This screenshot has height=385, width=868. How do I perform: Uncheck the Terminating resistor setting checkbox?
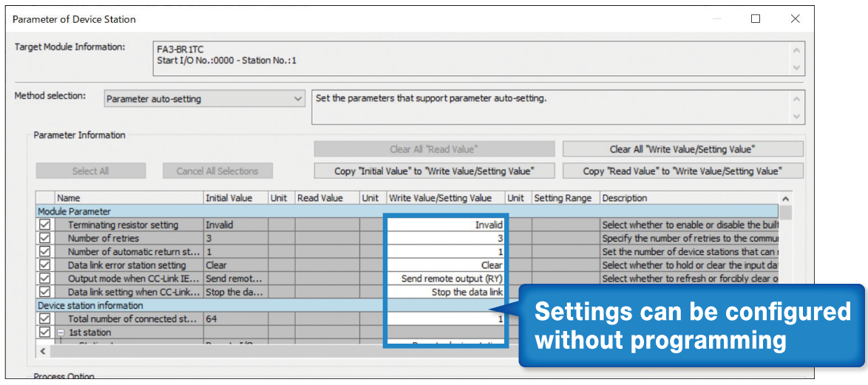pyautogui.click(x=45, y=225)
